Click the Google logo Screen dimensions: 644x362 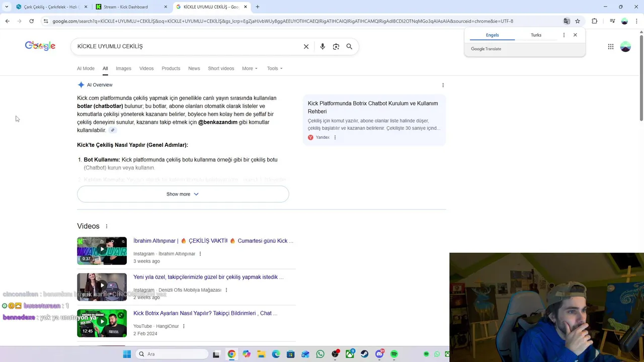(40, 46)
